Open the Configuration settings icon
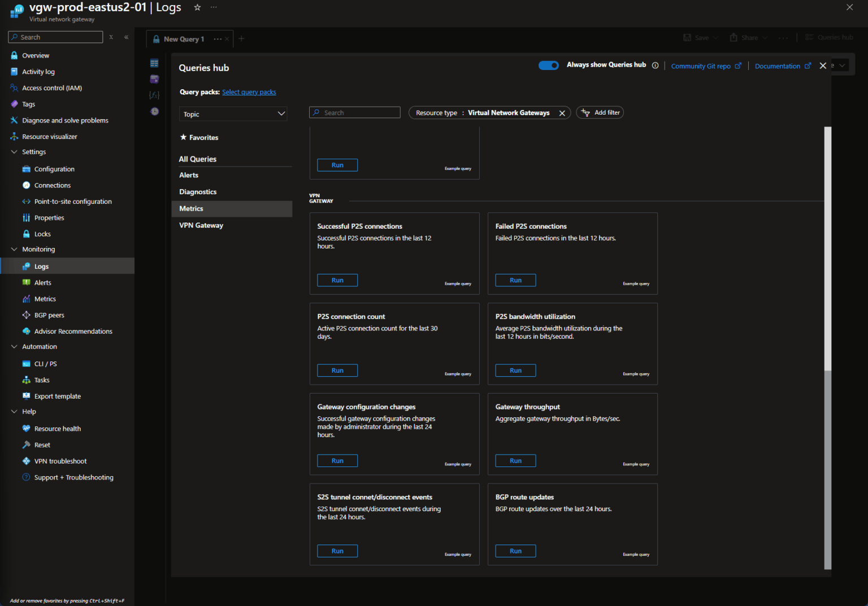 [x=26, y=169]
